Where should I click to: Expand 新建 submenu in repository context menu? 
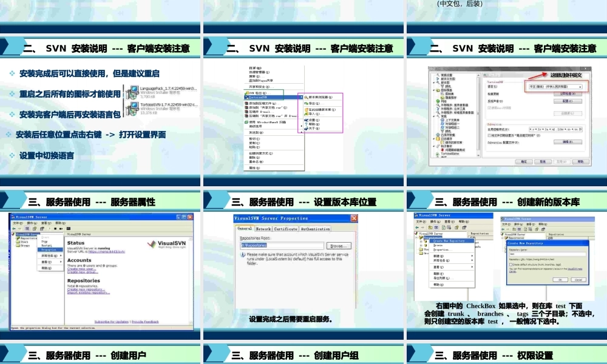[472, 255]
